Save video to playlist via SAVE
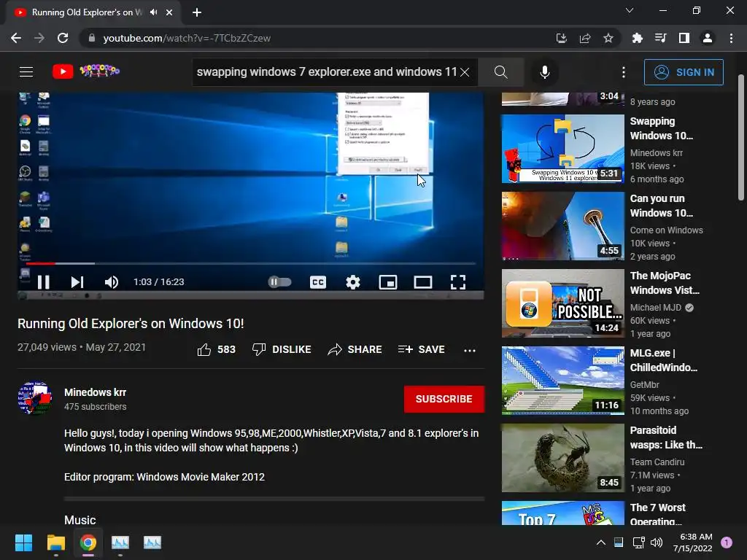 pos(422,349)
